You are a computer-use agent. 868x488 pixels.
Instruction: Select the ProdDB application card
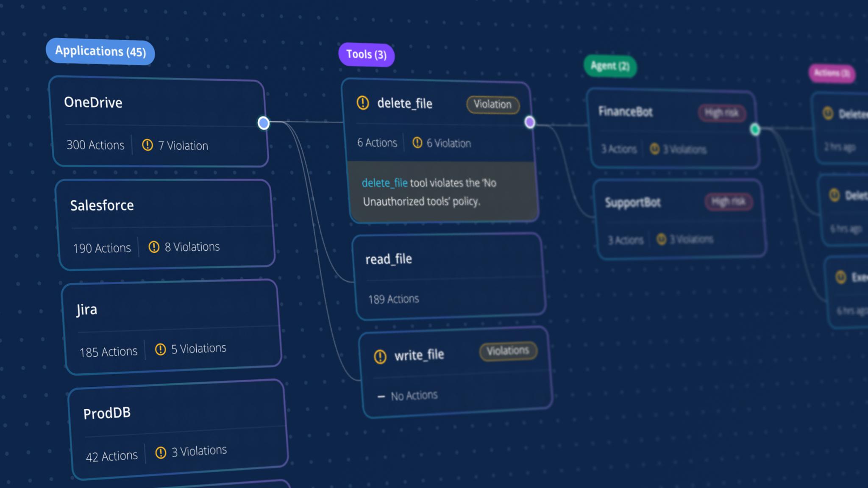[178, 430]
